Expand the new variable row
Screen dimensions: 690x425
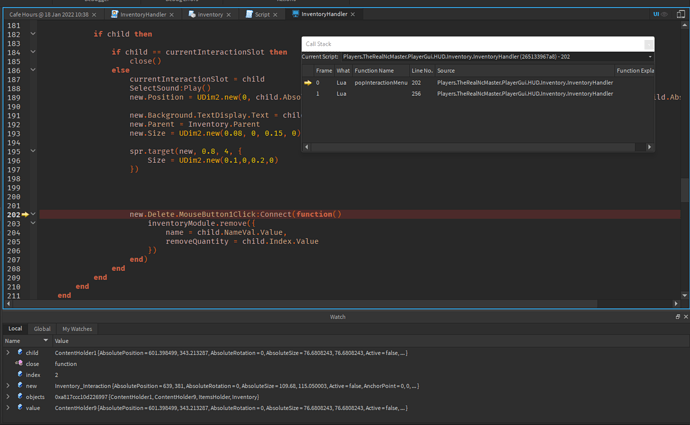pyautogui.click(x=8, y=385)
